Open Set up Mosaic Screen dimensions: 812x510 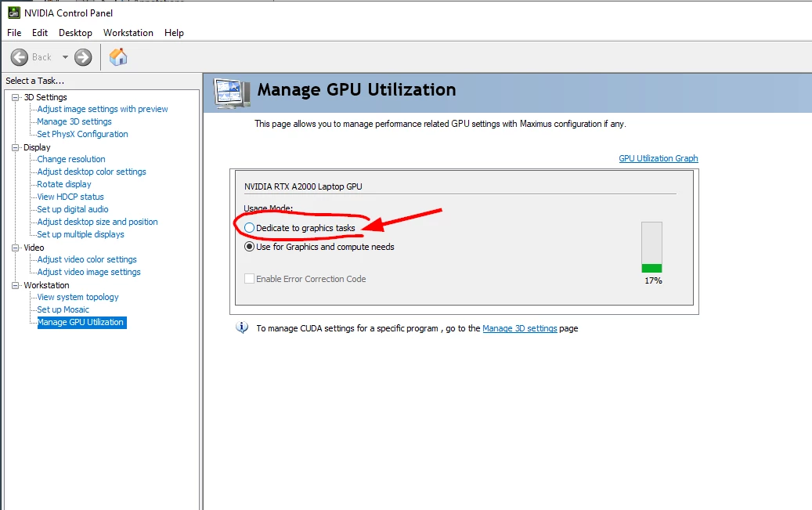click(63, 309)
